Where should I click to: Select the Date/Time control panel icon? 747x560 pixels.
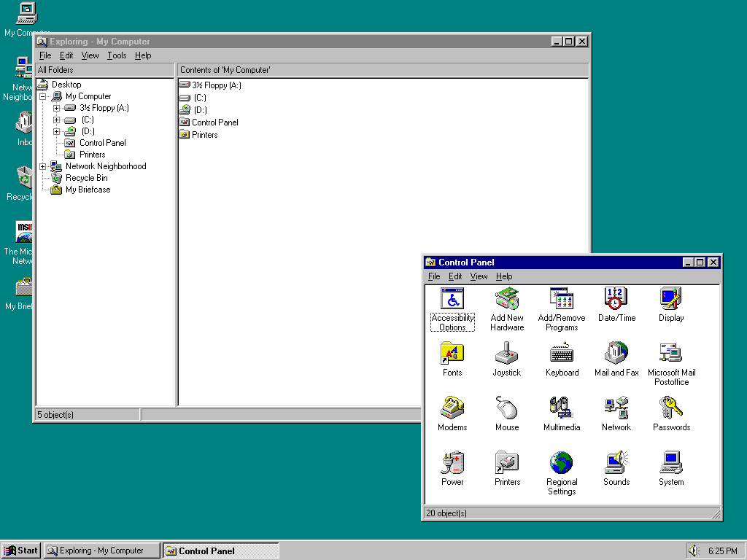616,299
